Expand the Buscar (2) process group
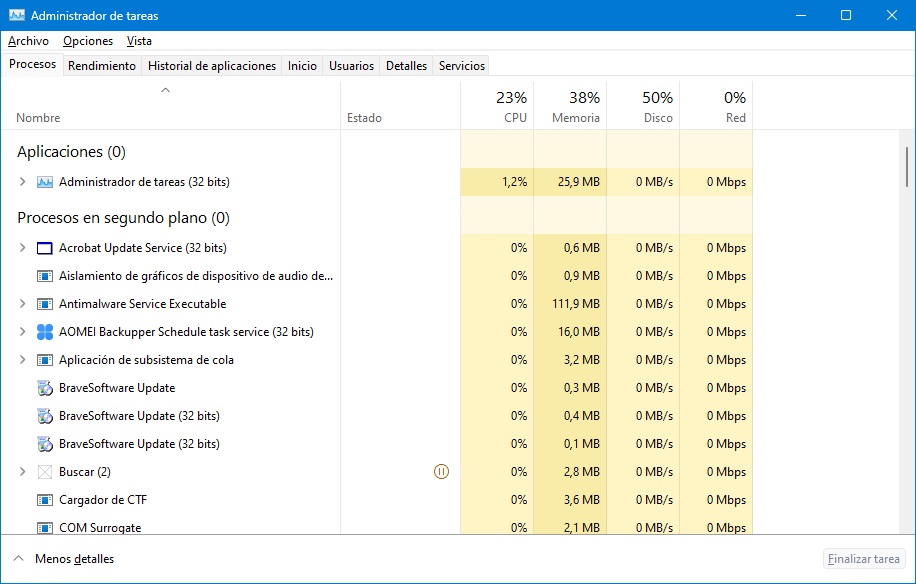Screen dimensions: 916x584 pos(23,472)
